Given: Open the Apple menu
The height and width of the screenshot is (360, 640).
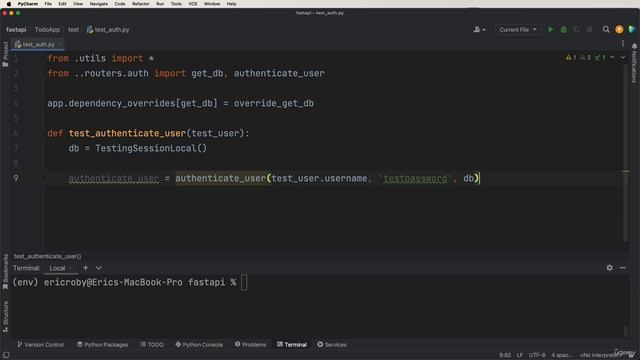Looking at the screenshot, I should [x=8, y=4].
